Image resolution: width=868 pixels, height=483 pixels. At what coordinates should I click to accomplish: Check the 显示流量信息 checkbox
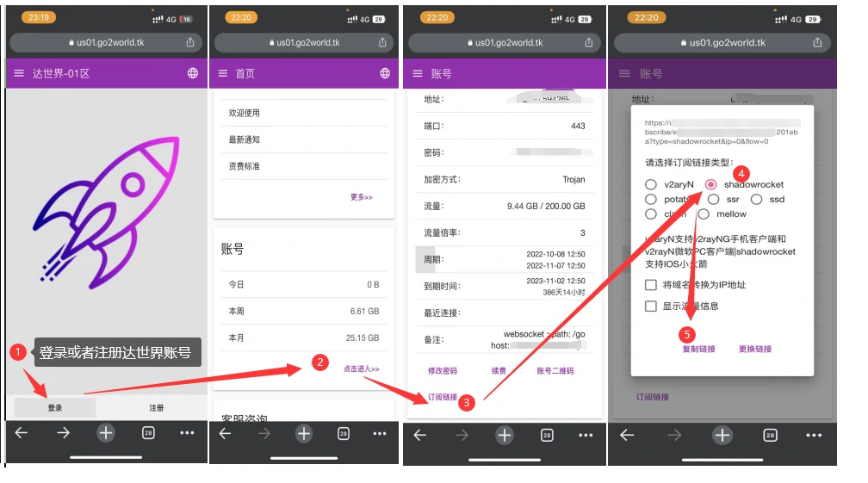(x=651, y=306)
